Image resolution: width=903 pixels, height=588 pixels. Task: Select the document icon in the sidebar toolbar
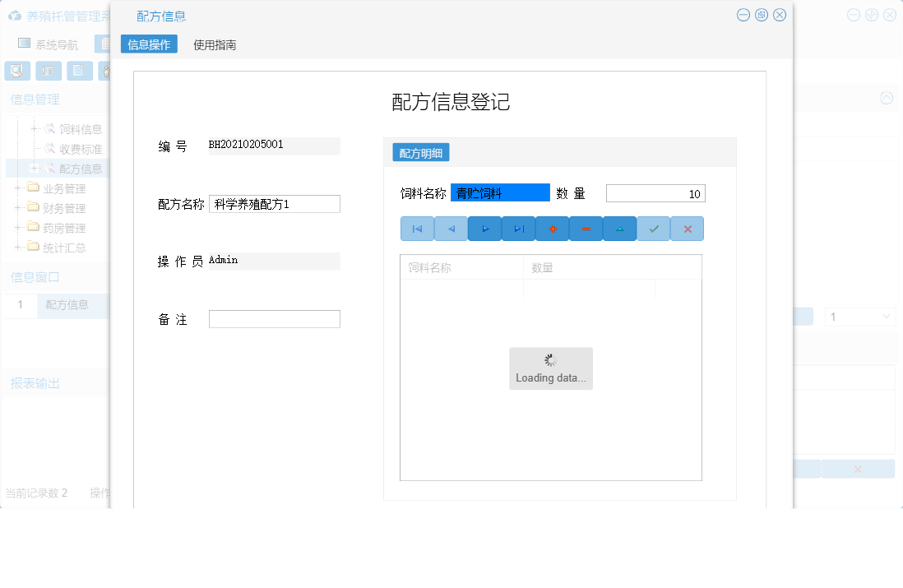tap(79, 71)
